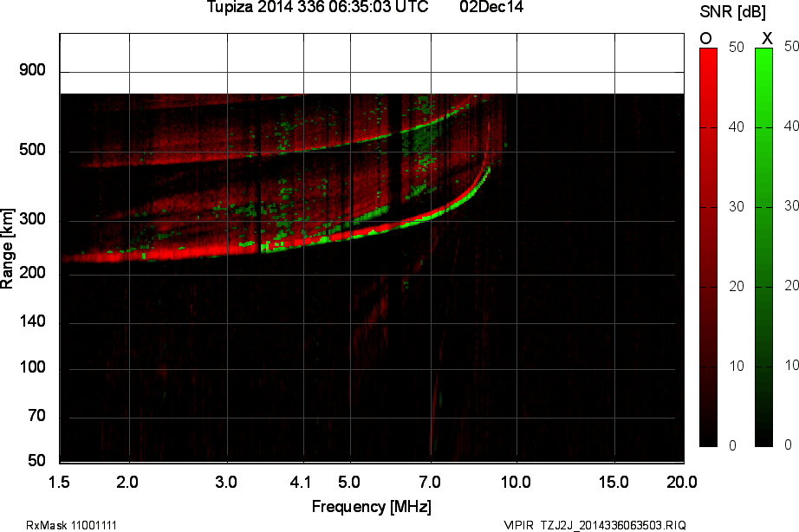Click the O color bar's '40' tick label

pyautogui.click(x=737, y=127)
